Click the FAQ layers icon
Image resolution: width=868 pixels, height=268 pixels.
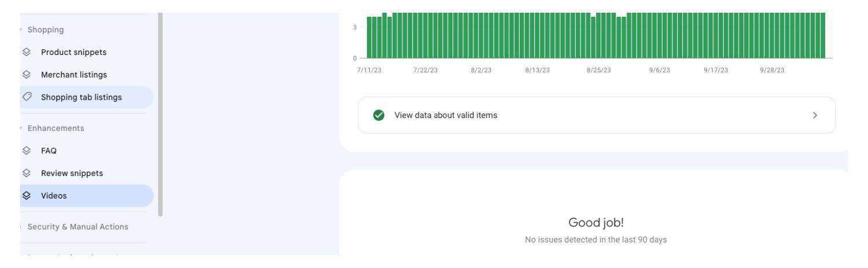click(26, 150)
